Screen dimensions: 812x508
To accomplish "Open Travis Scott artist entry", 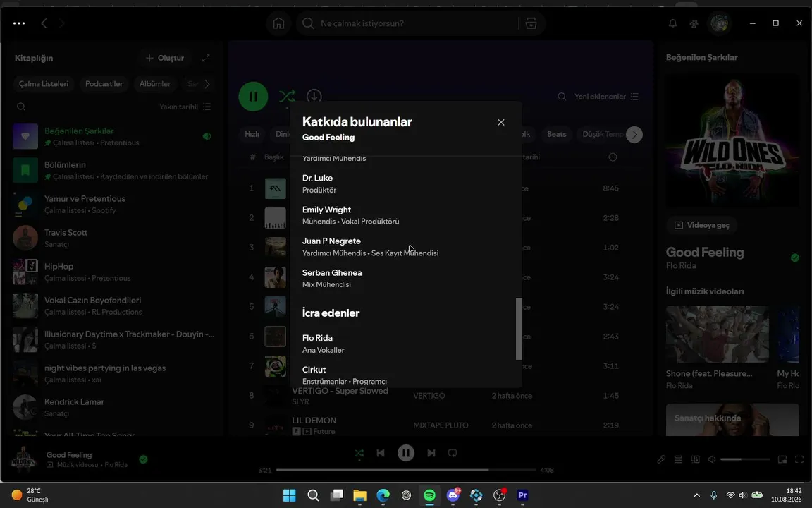I will (113, 238).
